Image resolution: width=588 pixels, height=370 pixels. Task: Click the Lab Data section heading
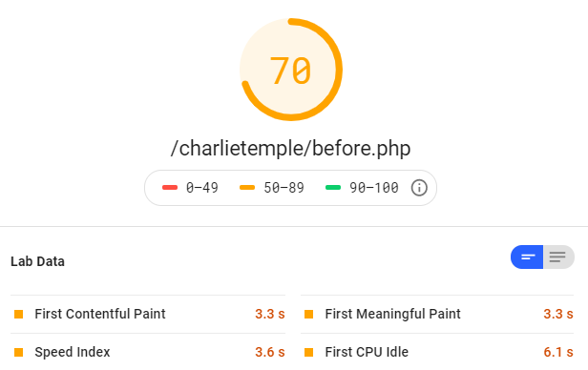[37, 261]
